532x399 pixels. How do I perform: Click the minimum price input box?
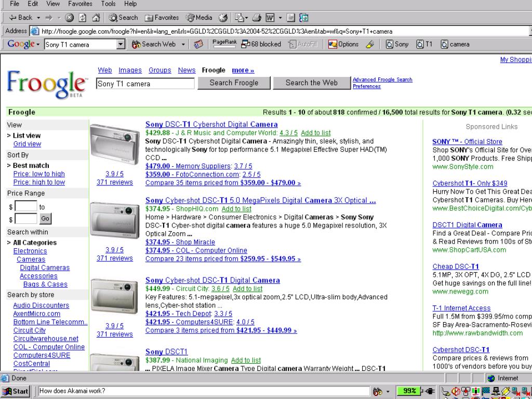click(x=26, y=206)
